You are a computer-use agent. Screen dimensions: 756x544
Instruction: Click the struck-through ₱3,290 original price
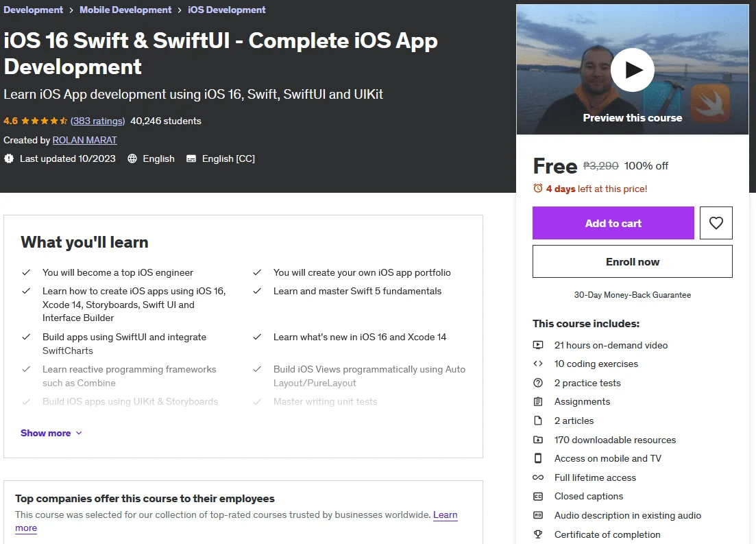click(x=600, y=165)
